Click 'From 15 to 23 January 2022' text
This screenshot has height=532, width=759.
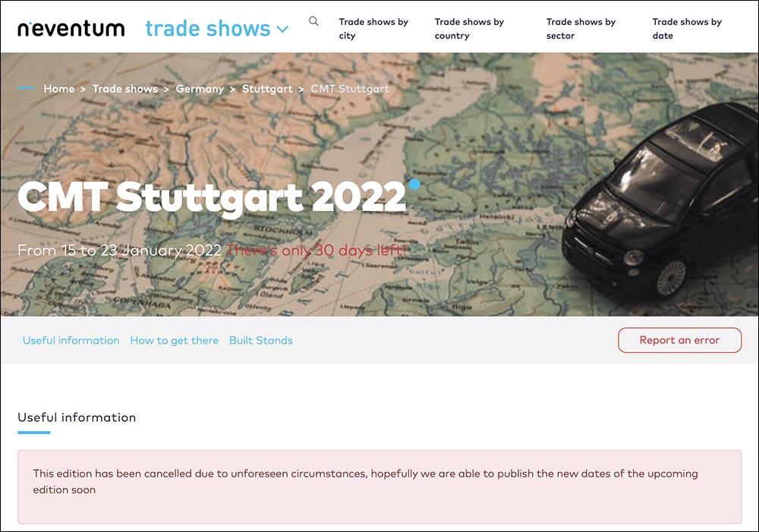point(119,250)
